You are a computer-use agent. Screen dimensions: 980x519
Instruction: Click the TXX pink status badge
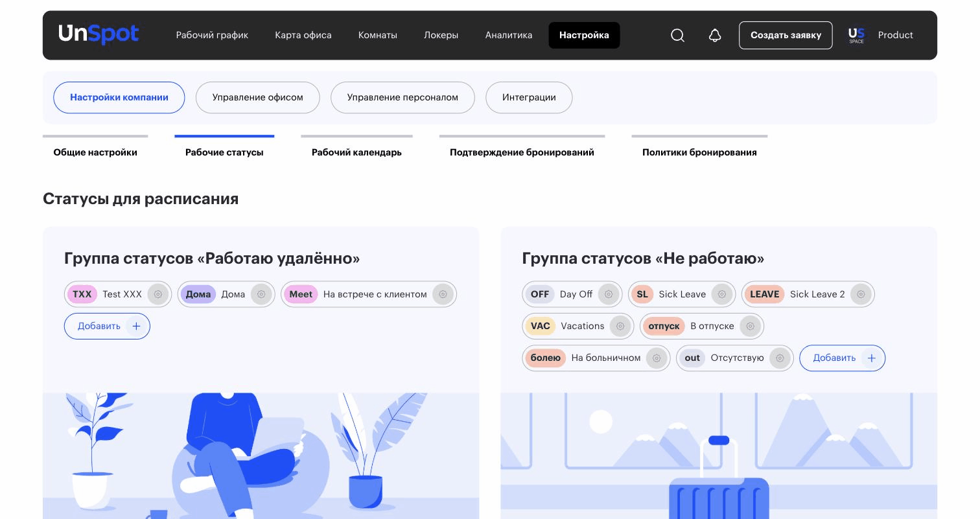click(82, 294)
